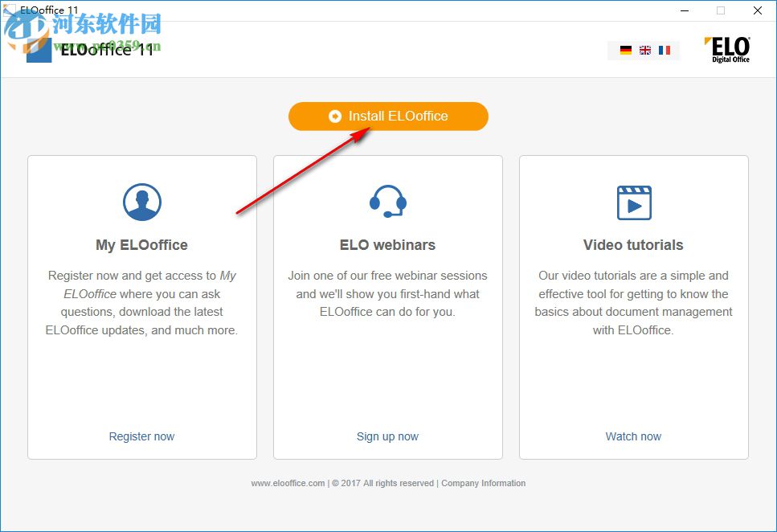Screen dimensions: 777x532
Task: Click the My ELOoffice person icon
Action: point(141,202)
